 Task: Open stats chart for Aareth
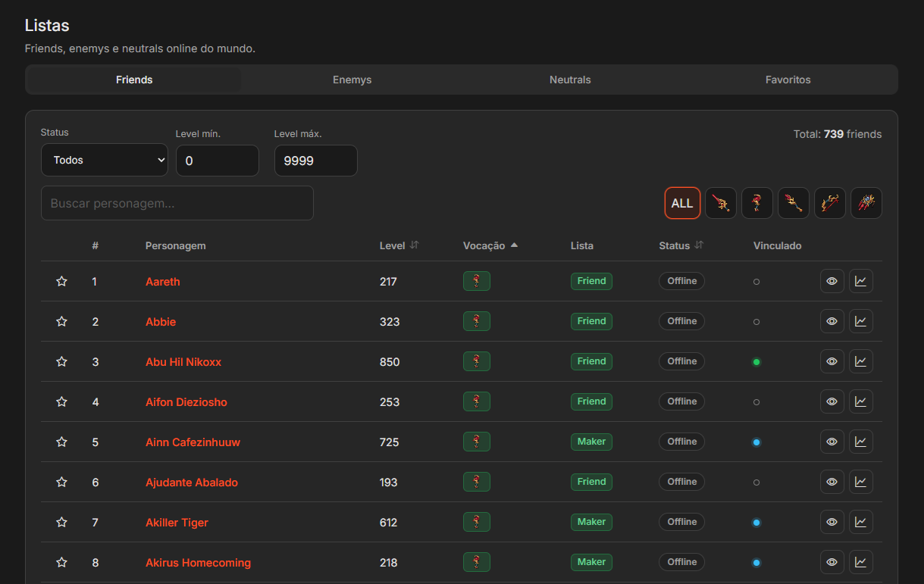pyautogui.click(x=861, y=281)
